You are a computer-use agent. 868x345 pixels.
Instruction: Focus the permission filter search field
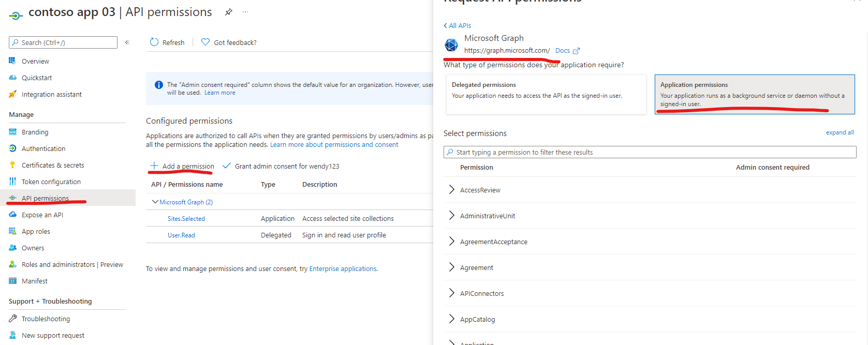(650, 152)
